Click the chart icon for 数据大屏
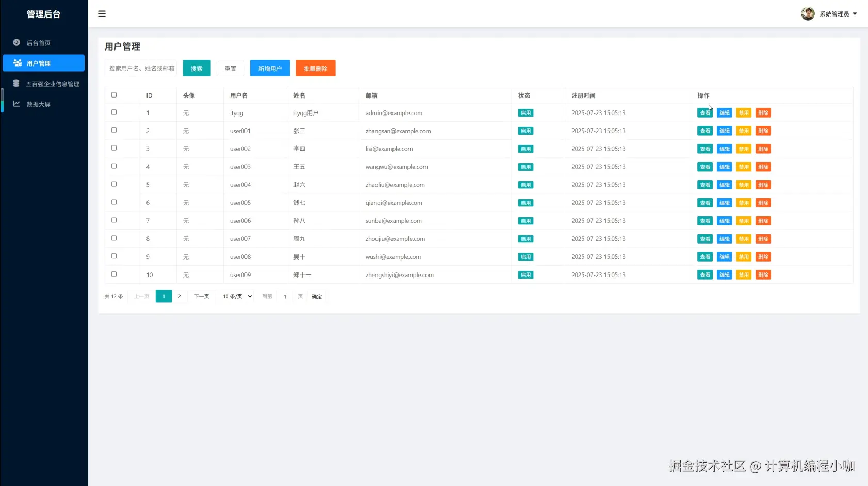This screenshot has width=868, height=486. point(17,104)
